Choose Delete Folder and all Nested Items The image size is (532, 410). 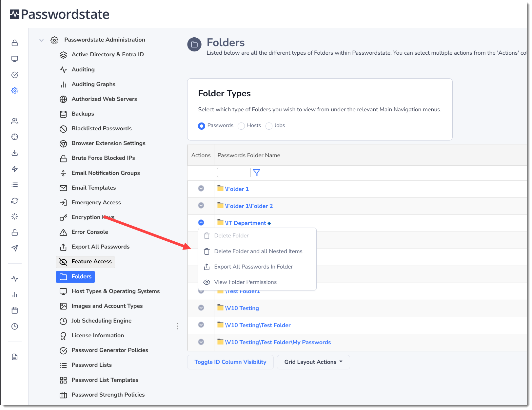[x=257, y=252]
